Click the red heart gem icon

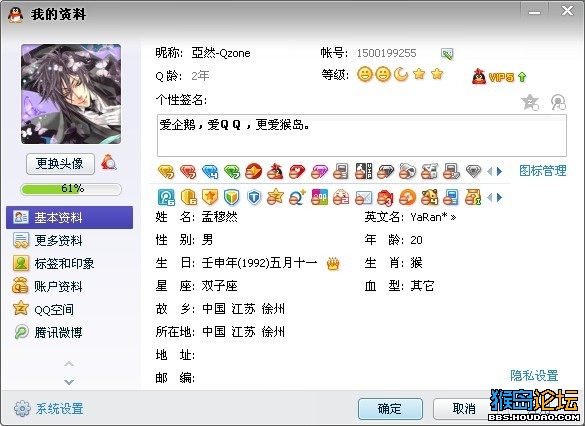[297, 172]
